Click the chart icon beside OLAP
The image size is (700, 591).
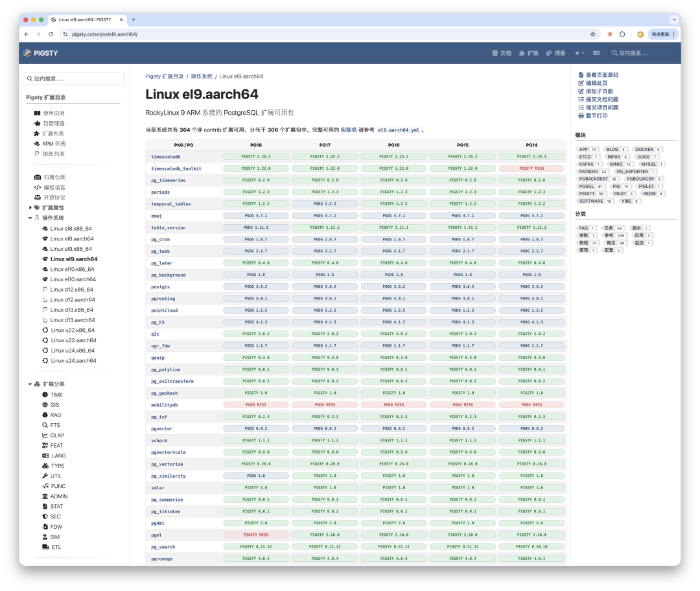tap(45, 435)
